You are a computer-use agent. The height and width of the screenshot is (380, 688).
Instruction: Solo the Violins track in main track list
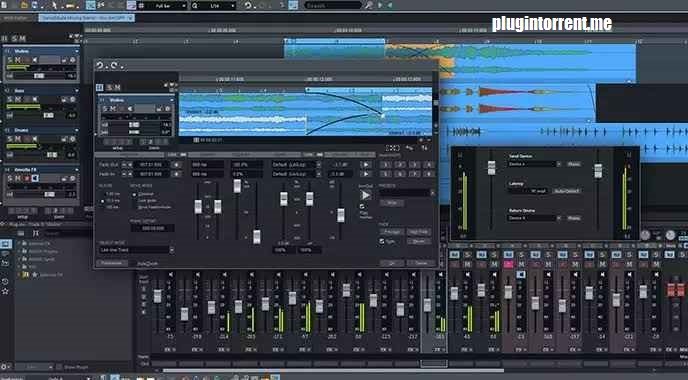(x=10, y=60)
